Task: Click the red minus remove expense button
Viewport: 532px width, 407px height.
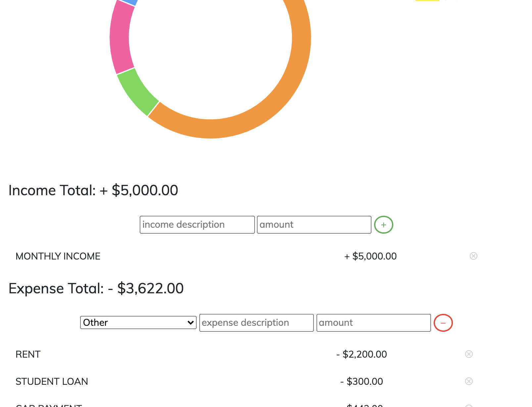Action: (x=443, y=322)
